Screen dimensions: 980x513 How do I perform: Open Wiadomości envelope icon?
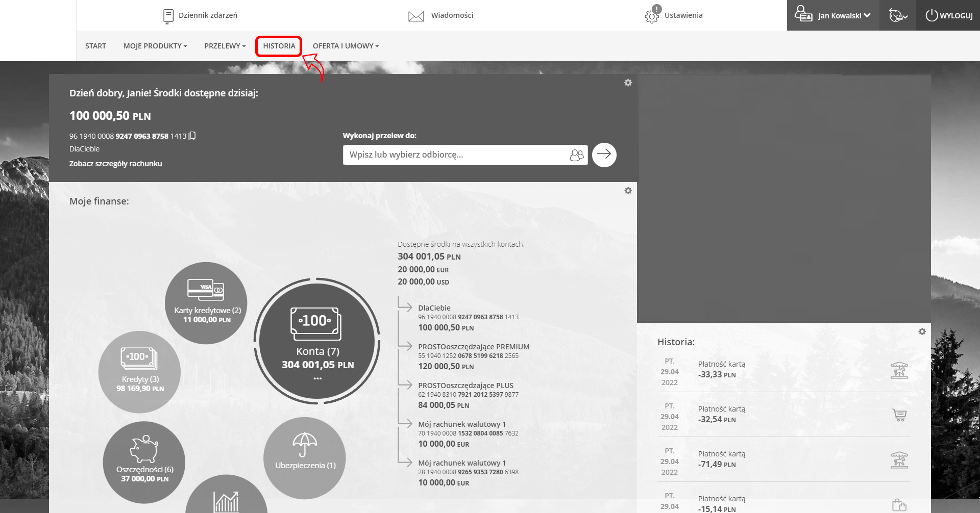coord(416,16)
